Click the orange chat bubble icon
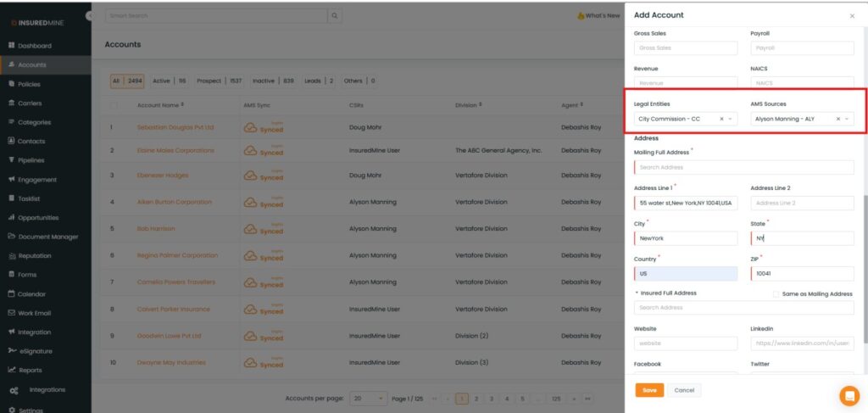Image resolution: width=868 pixels, height=413 pixels. [x=849, y=395]
